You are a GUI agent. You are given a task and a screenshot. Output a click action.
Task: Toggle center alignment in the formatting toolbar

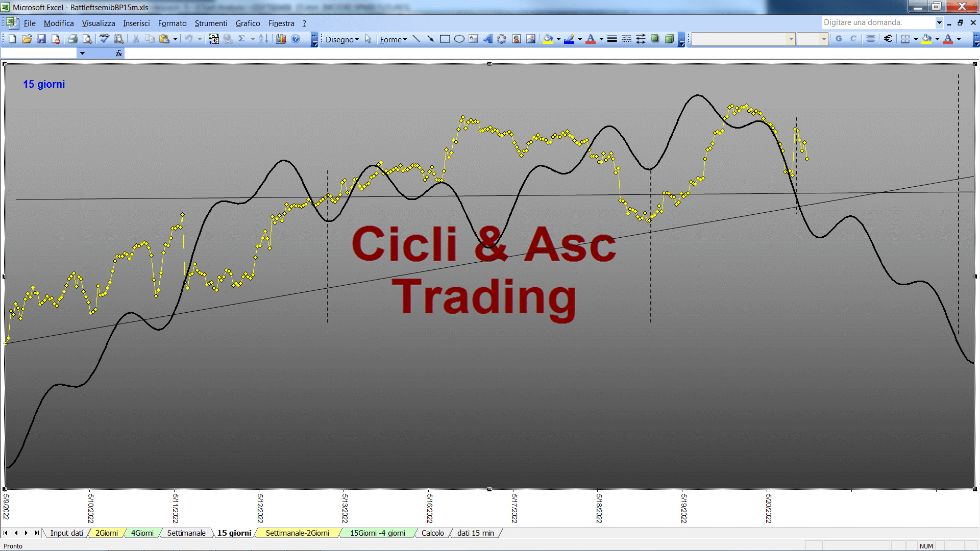coord(871,39)
